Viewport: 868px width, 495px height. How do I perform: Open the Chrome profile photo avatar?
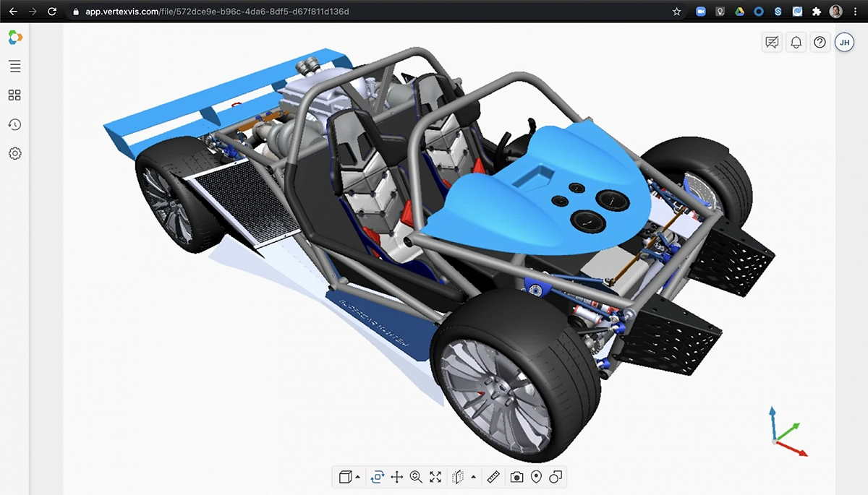(x=836, y=12)
